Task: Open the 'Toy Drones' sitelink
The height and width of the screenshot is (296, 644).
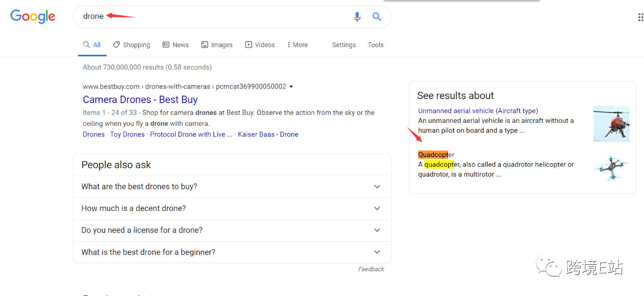Action: (x=127, y=134)
